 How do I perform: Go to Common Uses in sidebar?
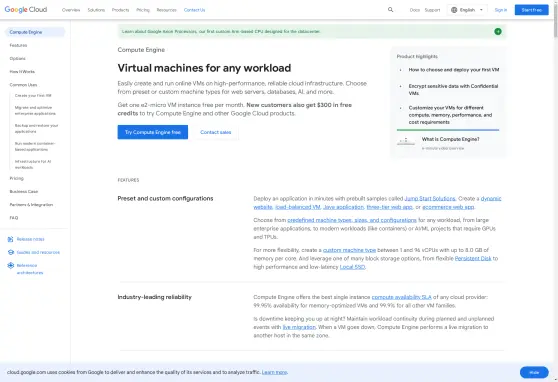point(23,85)
